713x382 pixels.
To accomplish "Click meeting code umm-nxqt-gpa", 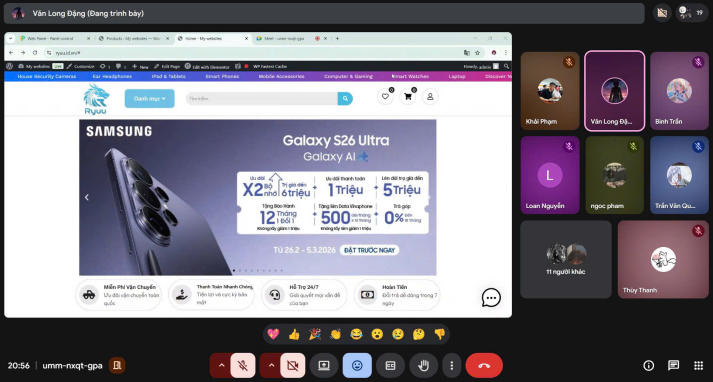I will point(72,366).
